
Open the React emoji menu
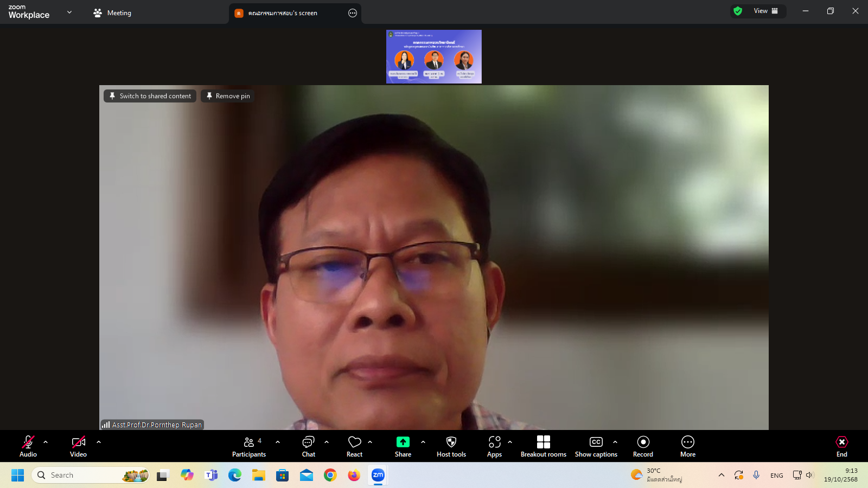354,446
